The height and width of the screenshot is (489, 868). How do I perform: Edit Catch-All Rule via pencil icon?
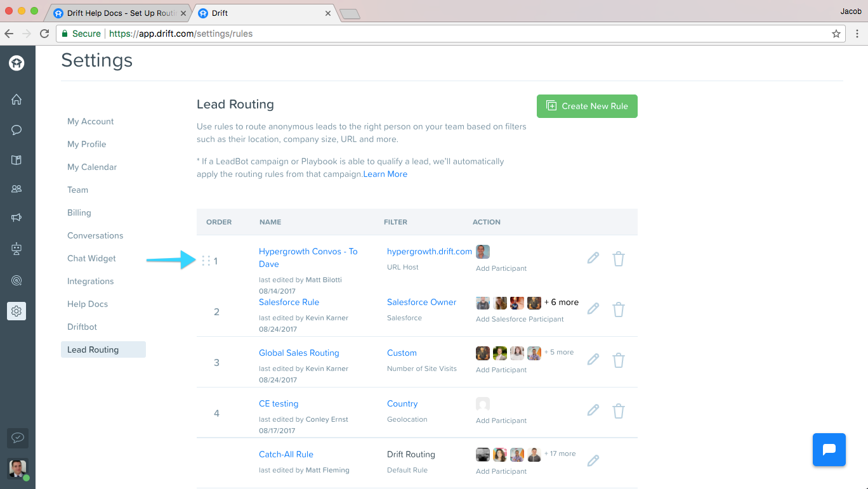pyautogui.click(x=593, y=461)
